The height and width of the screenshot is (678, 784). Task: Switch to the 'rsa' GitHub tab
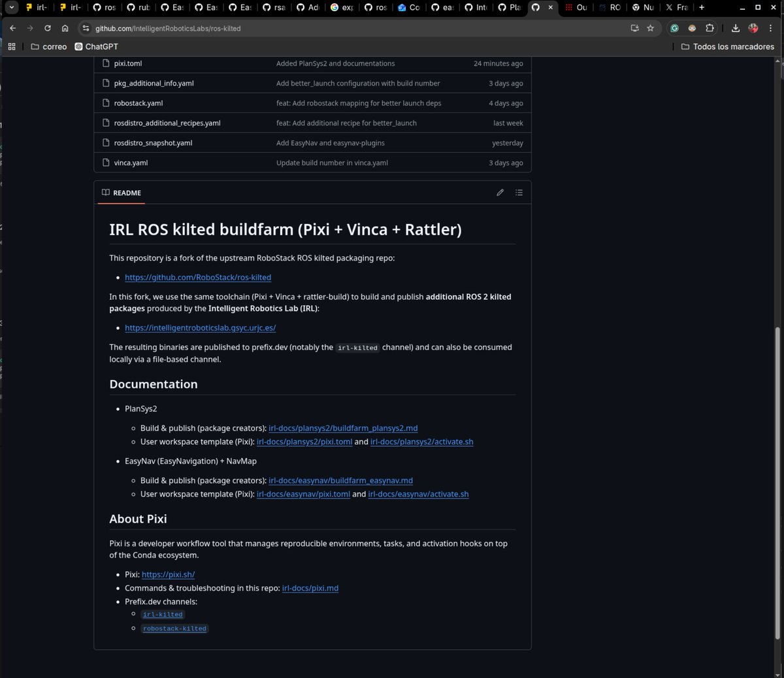[x=274, y=8]
